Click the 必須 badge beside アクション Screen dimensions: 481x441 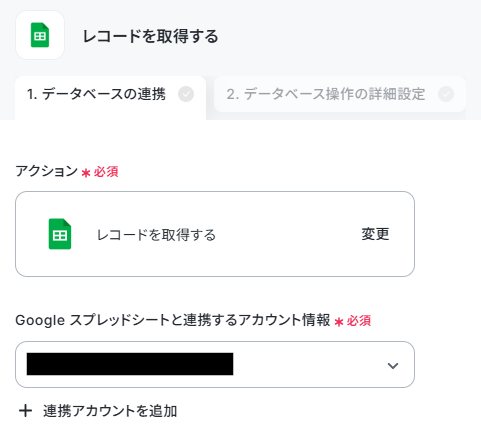point(106,172)
